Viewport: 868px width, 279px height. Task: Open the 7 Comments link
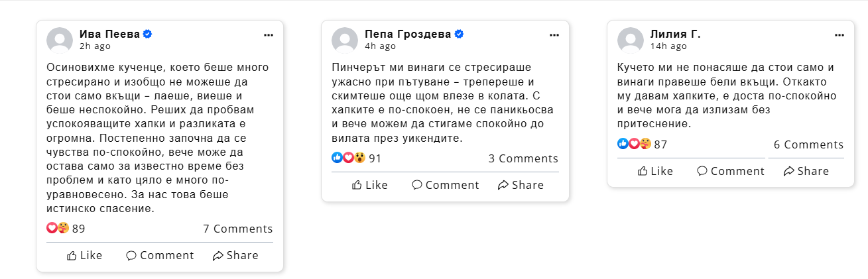click(237, 229)
